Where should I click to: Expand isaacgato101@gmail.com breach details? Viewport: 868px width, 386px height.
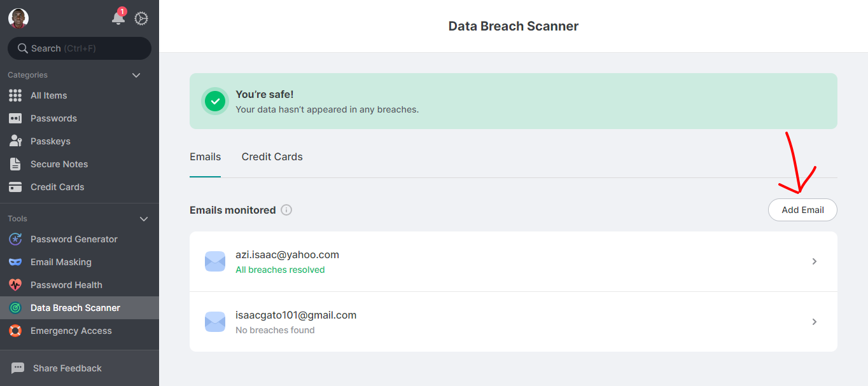point(814,322)
